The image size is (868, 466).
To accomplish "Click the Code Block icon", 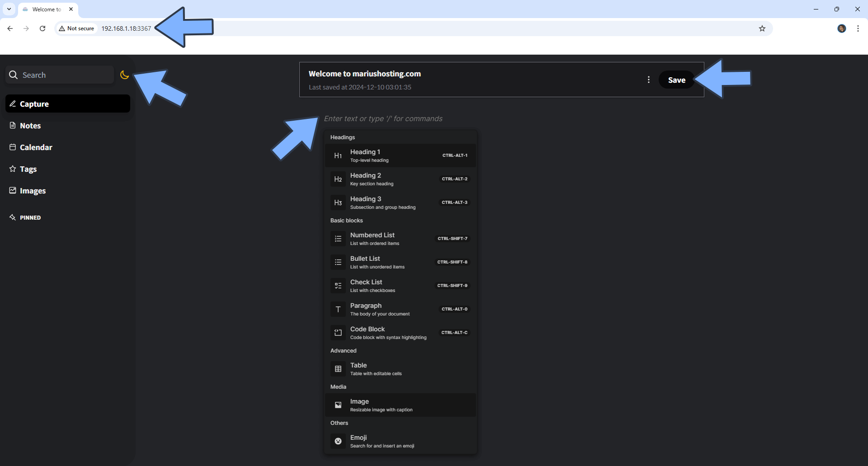I will pos(338,333).
